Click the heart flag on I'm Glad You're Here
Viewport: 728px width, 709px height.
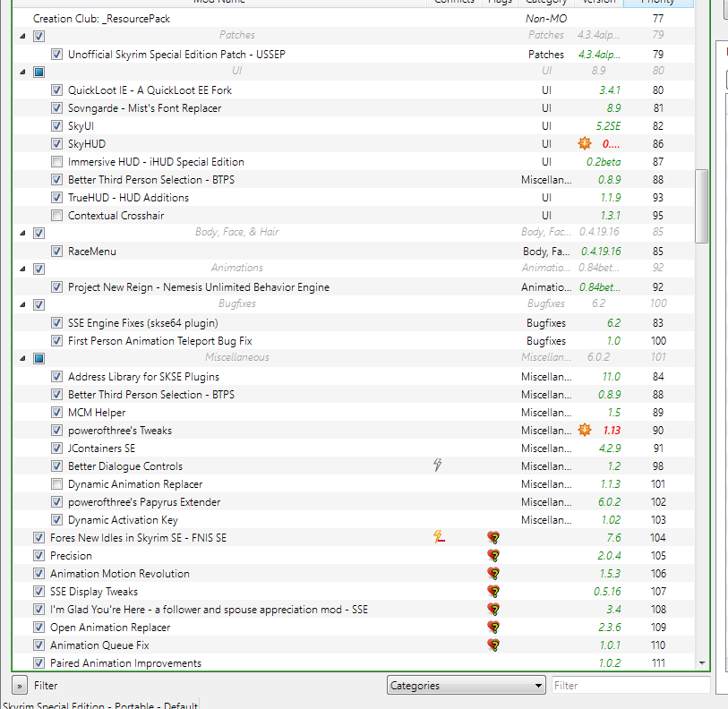[x=493, y=609]
